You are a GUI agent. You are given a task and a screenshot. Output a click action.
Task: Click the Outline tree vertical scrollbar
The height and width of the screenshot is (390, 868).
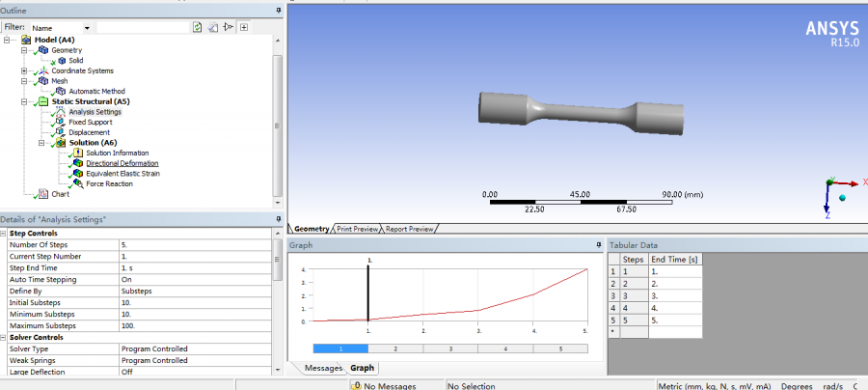[x=278, y=125]
